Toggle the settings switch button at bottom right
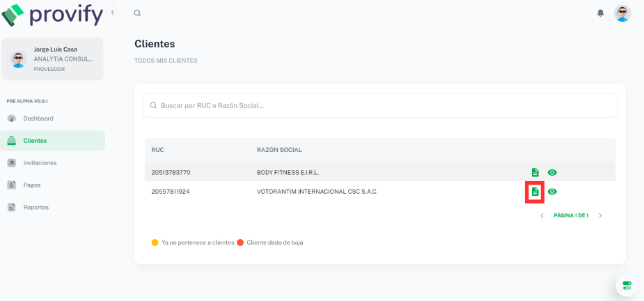Image resolution: width=644 pixels, height=301 pixels. (627, 286)
